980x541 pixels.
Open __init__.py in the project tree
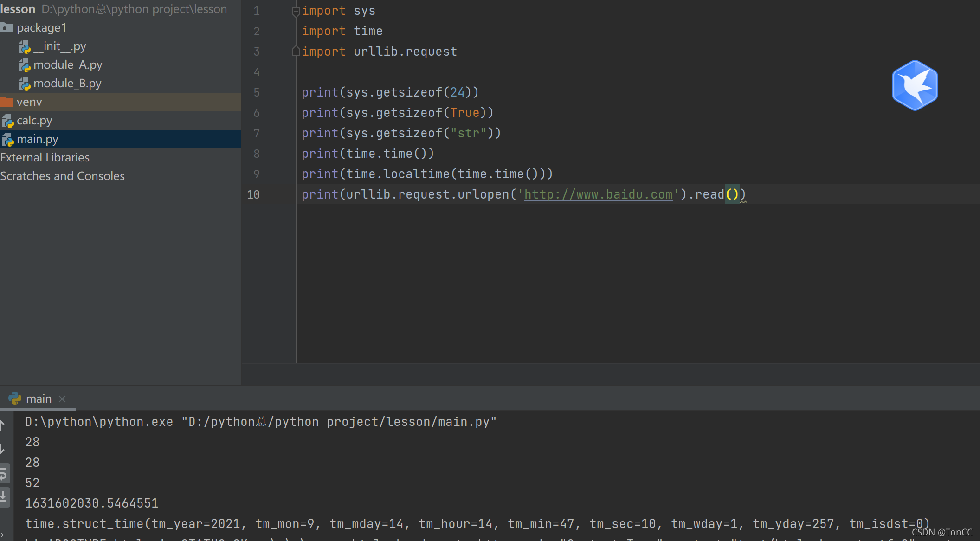tap(60, 46)
